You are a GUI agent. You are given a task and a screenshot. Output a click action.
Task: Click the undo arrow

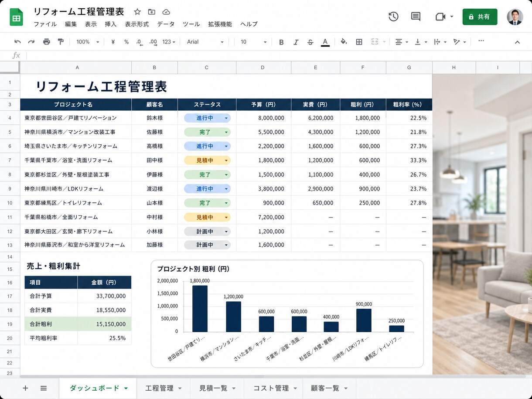pyautogui.click(x=17, y=42)
